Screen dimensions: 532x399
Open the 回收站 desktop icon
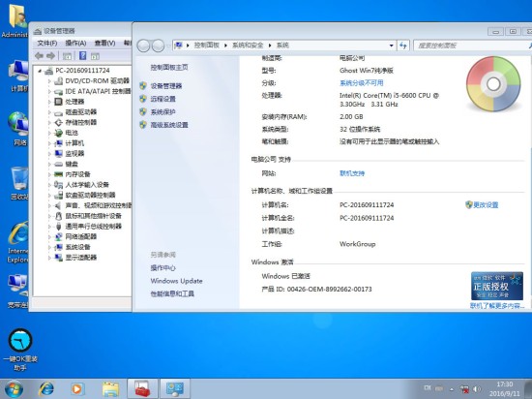click(19, 183)
